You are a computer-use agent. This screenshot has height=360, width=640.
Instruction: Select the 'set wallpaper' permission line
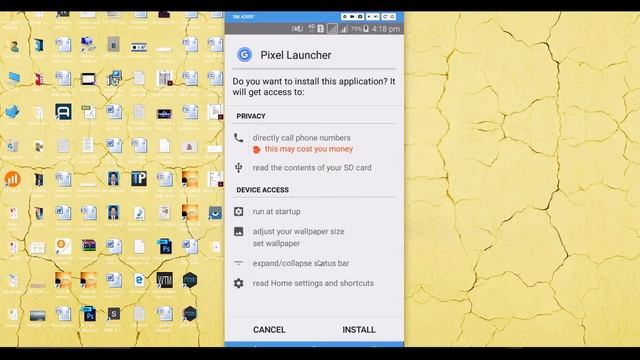(x=276, y=243)
